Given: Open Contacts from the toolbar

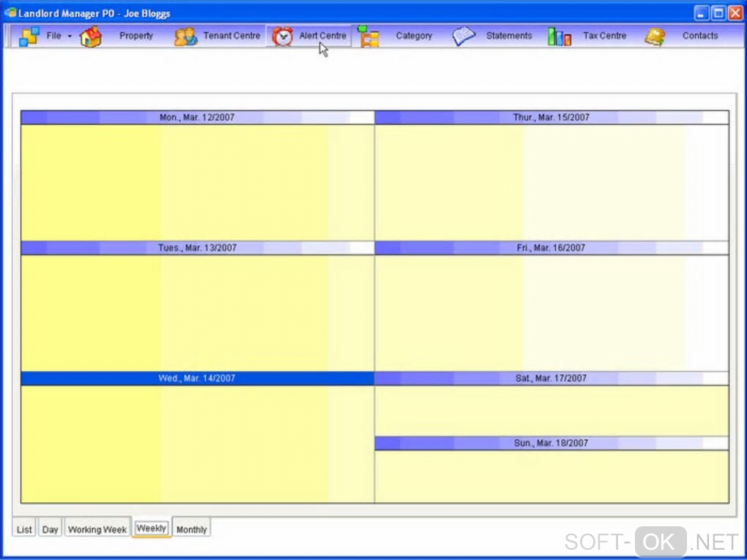Looking at the screenshot, I should (x=700, y=36).
